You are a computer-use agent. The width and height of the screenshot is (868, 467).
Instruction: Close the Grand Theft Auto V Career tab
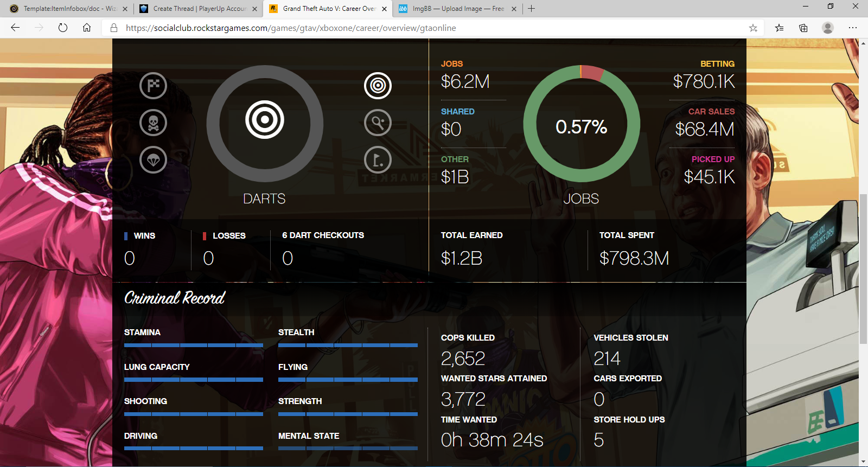(x=385, y=9)
